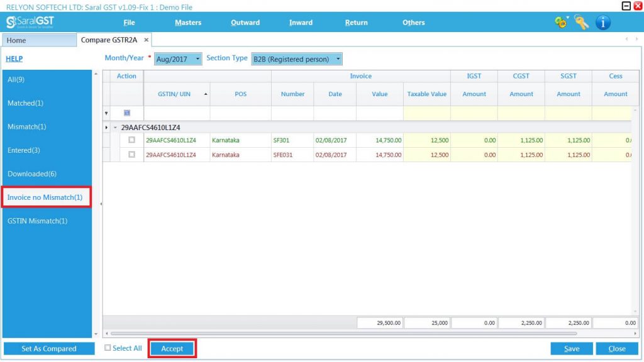This screenshot has height=362, width=644.
Task: Switch to the Home tab
Action: 39,40
